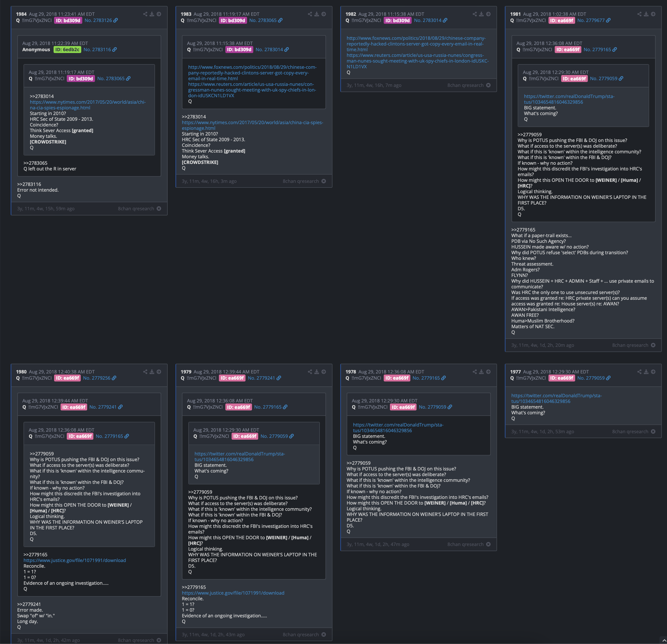Click the green ID: 6edb2c badge
Viewport: 667px width, 644px height.
67,50
